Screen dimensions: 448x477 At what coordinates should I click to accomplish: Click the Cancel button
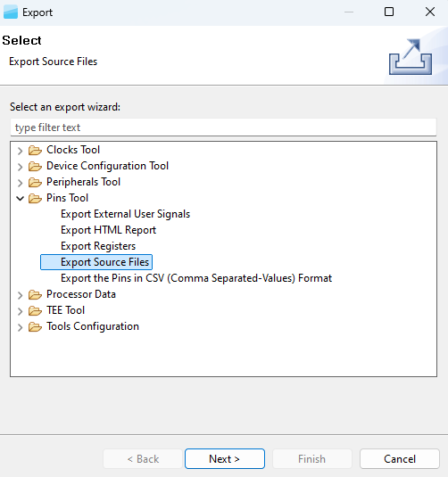[x=400, y=459]
